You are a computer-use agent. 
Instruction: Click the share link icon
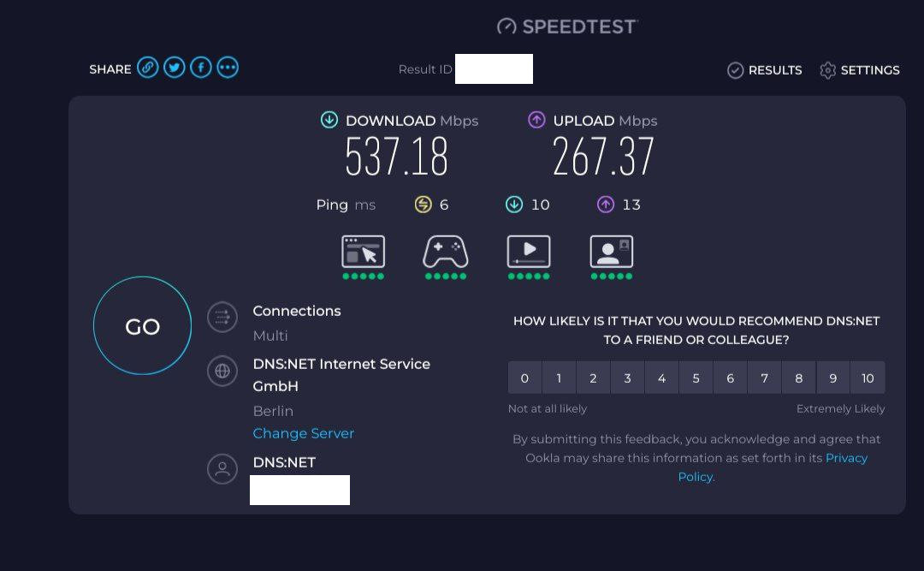[x=148, y=68]
